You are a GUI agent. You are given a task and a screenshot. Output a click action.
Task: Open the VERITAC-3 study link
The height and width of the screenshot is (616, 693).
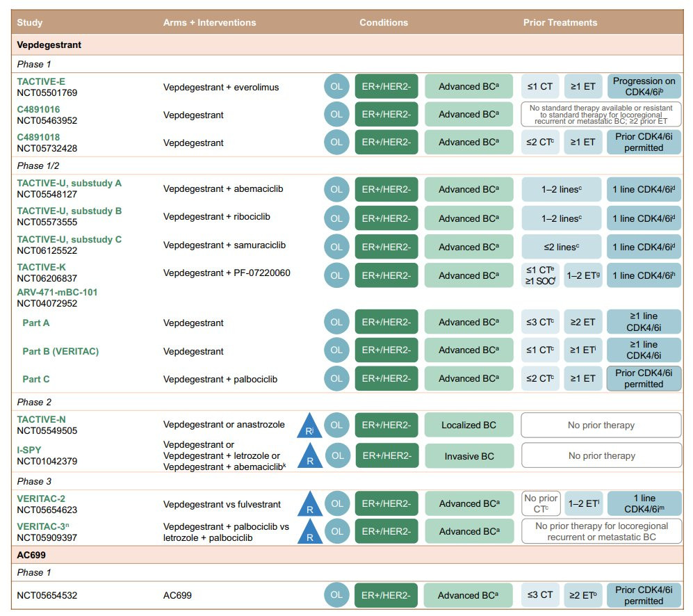click(43, 526)
